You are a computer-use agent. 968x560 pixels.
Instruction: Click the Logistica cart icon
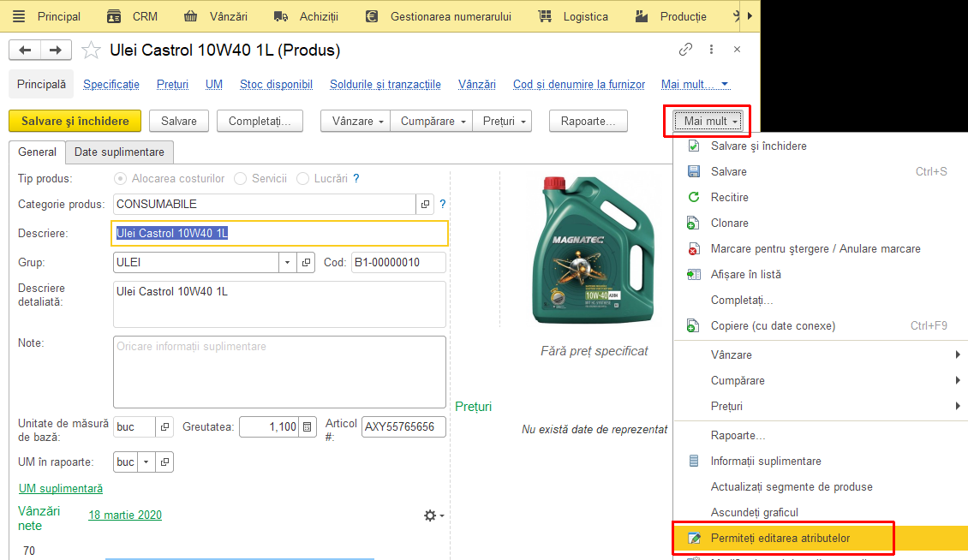click(545, 16)
